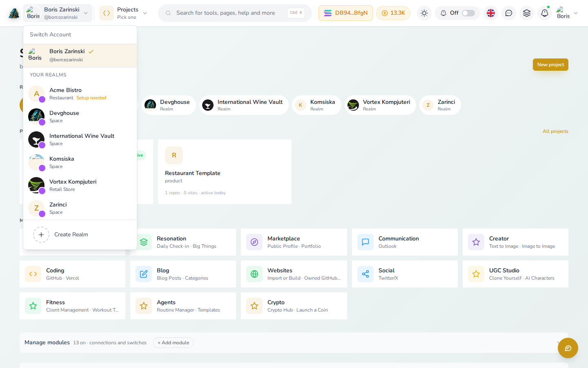This screenshot has width=588, height=368.
Task: Open the Communication chat bubble icon
Action: point(365,242)
